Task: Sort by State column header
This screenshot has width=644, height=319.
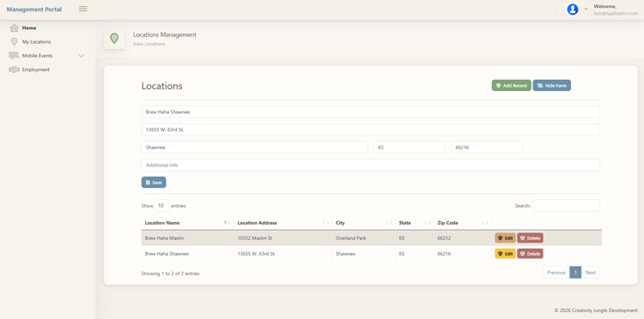Action: click(415, 223)
